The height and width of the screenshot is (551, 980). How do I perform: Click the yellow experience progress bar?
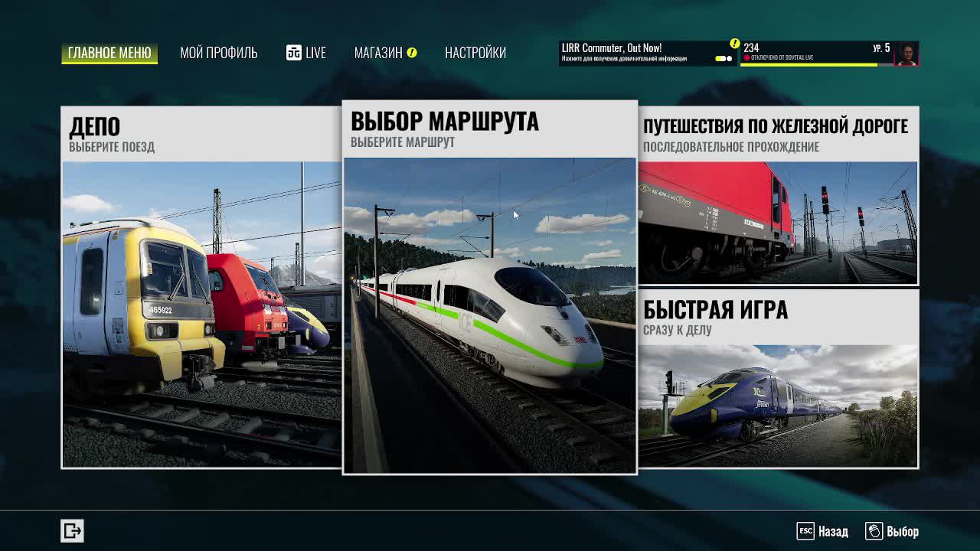click(x=808, y=65)
